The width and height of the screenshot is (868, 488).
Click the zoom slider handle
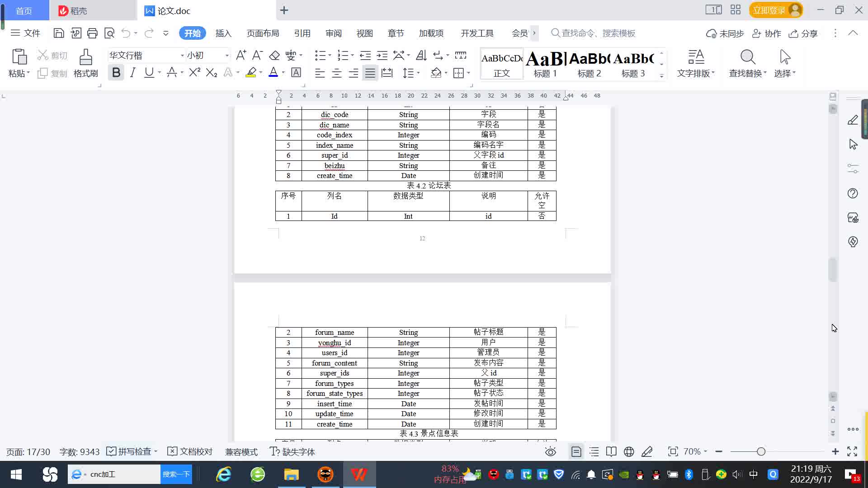point(761,452)
